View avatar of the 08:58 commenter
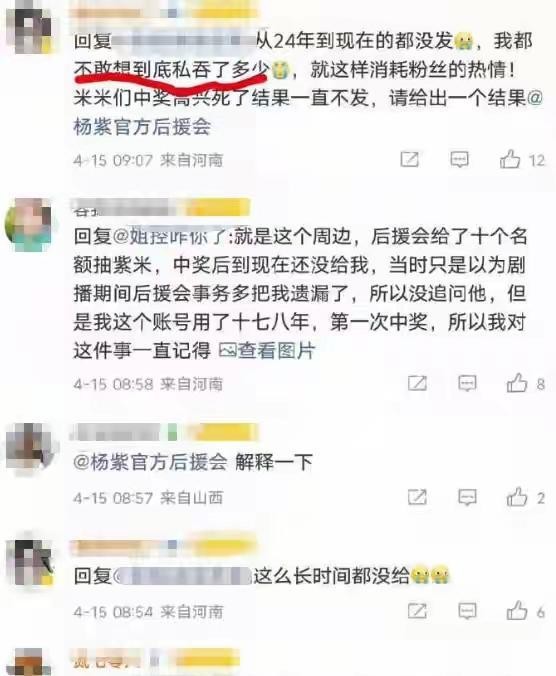 tap(28, 224)
